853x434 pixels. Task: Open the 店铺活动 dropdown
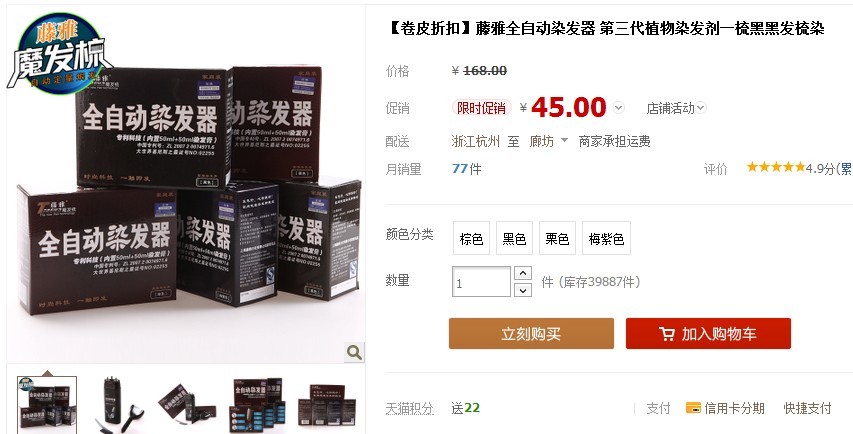676,108
